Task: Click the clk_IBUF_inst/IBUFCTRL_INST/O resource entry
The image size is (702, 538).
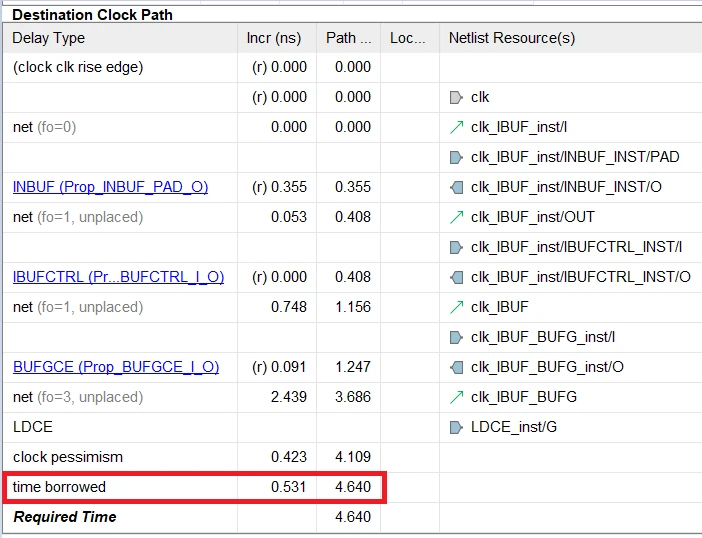Action: 580,277
